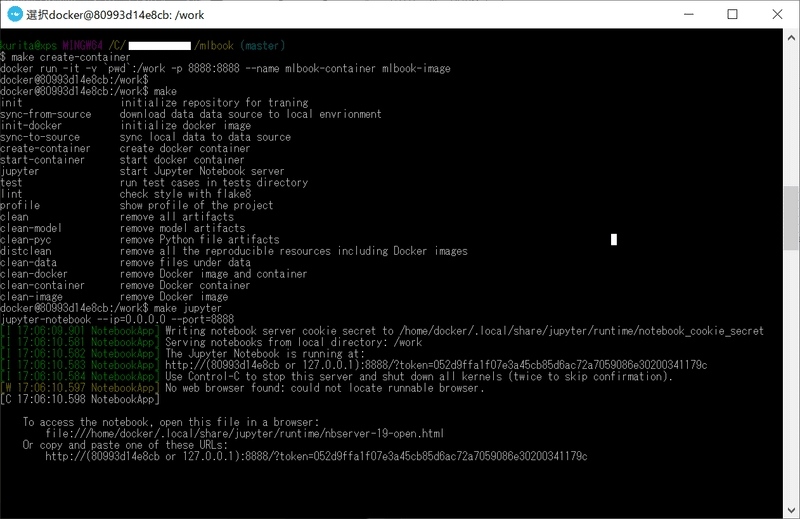
Task: Click the 'test' make target
Action: pyautogui.click(x=11, y=183)
